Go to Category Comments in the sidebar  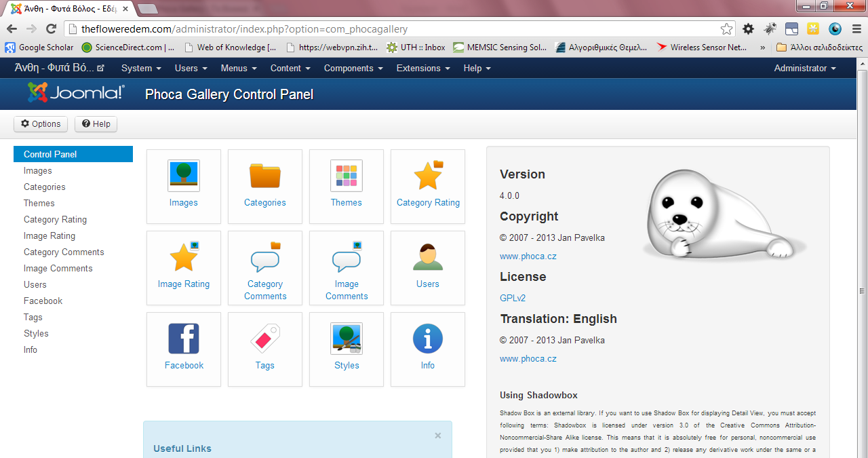pos(64,252)
